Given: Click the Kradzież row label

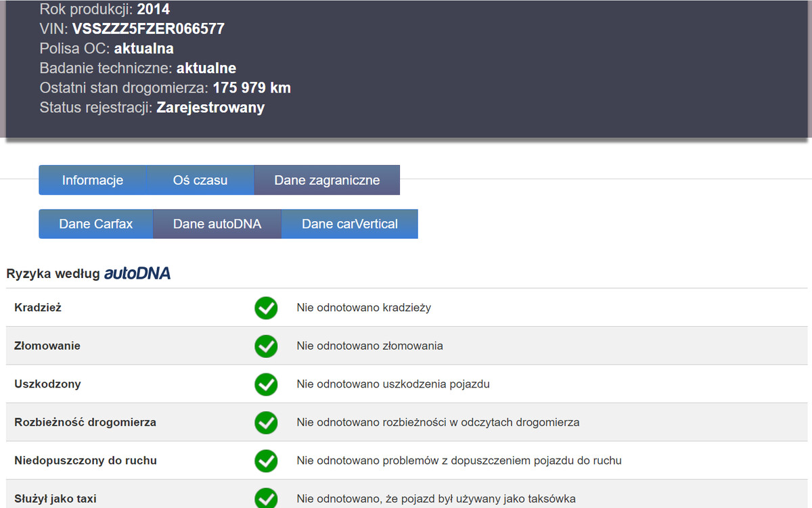Looking at the screenshot, I should click(x=38, y=307).
